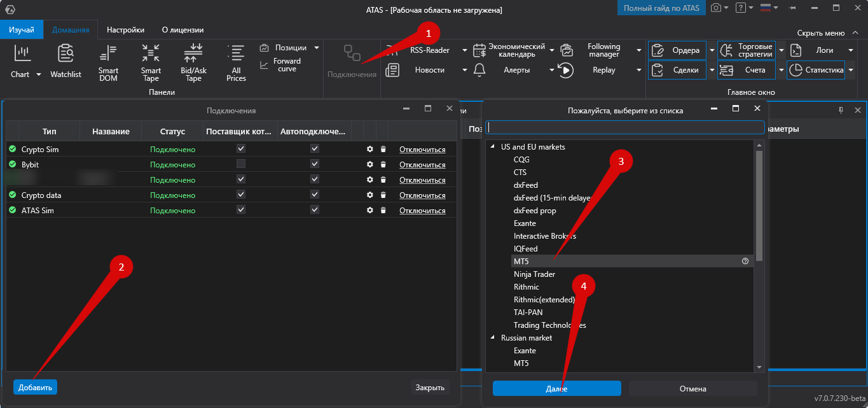The height and width of the screenshot is (408, 868).
Task: Open the Bid/Ask Tape panel
Action: click(x=193, y=63)
